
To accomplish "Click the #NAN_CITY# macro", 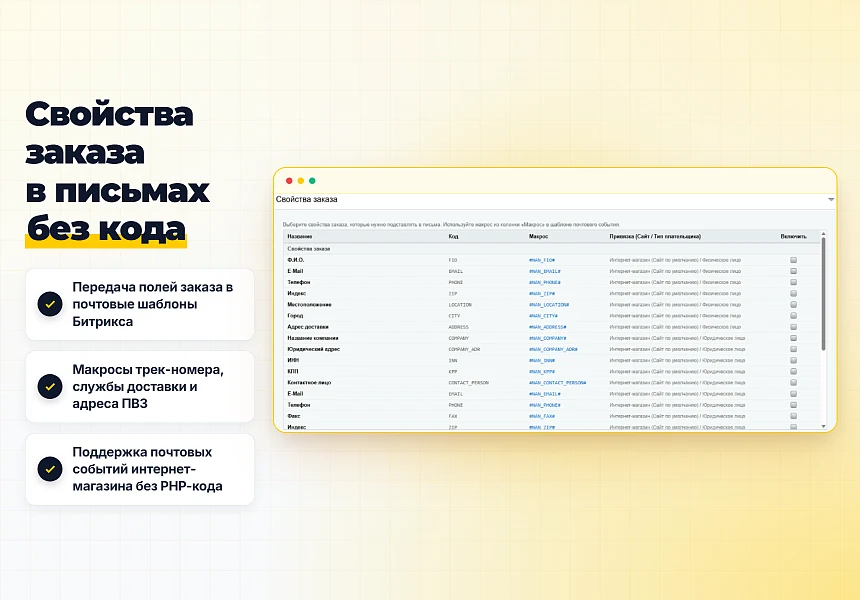I will click(x=544, y=316).
